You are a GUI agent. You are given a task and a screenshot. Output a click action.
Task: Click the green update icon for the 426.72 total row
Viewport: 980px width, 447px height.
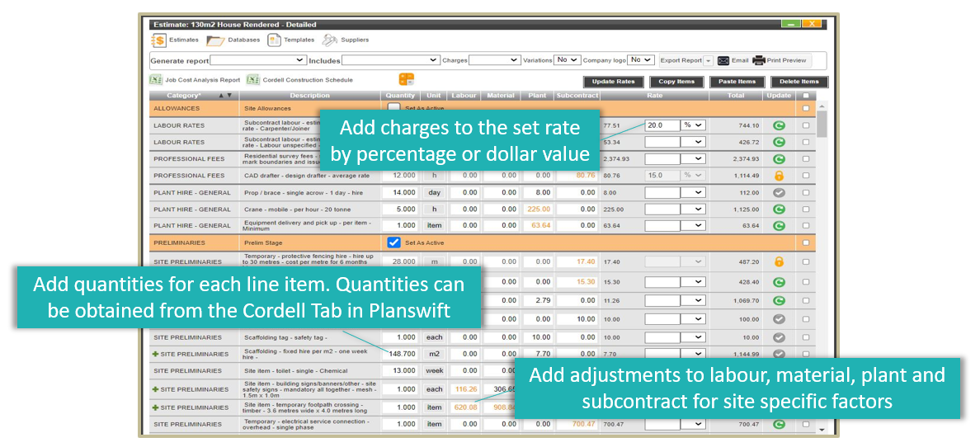coord(778,142)
